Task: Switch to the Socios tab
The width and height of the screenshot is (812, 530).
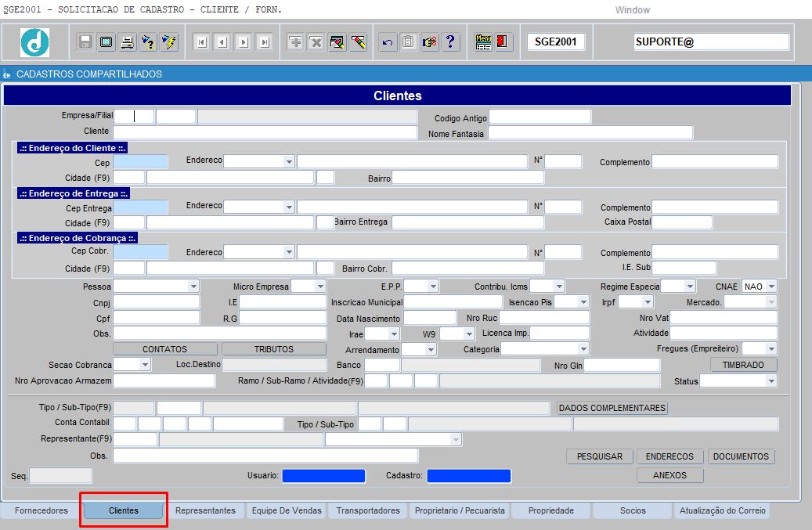Action: pyautogui.click(x=633, y=511)
